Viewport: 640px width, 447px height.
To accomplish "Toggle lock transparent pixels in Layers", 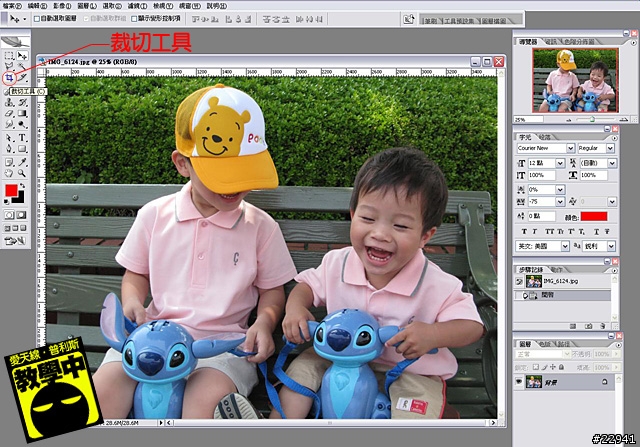I will pos(536,367).
